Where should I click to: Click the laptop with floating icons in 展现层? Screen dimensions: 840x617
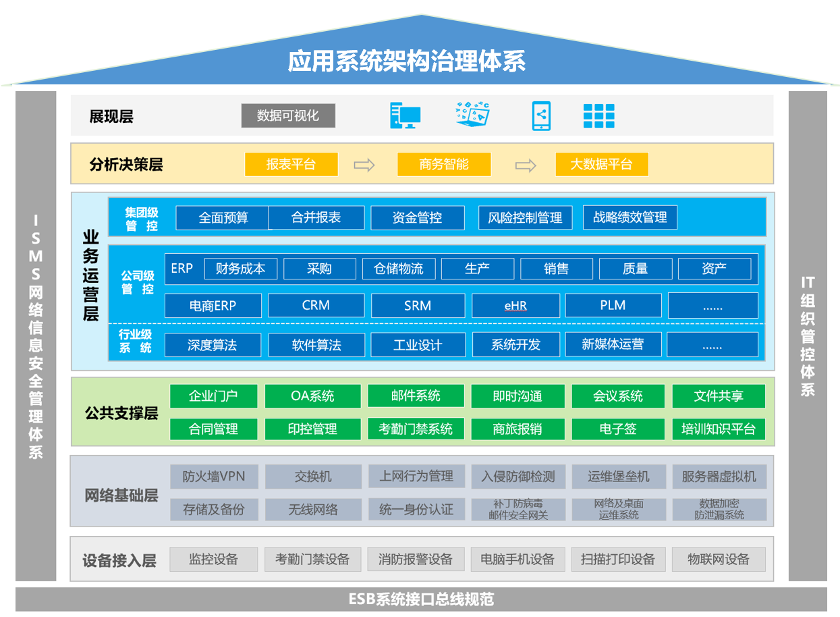[x=473, y=114]
